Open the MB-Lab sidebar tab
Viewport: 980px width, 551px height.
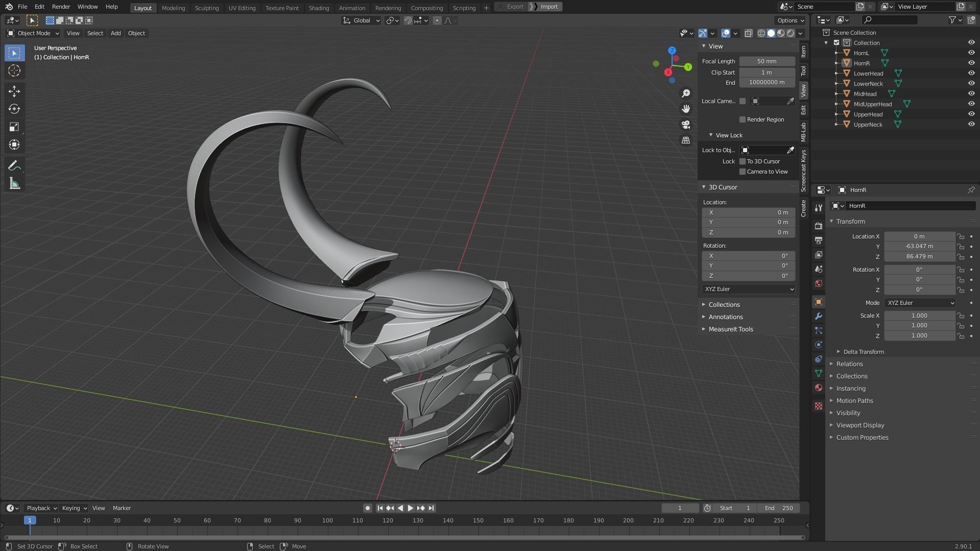[x=803, y=132]
